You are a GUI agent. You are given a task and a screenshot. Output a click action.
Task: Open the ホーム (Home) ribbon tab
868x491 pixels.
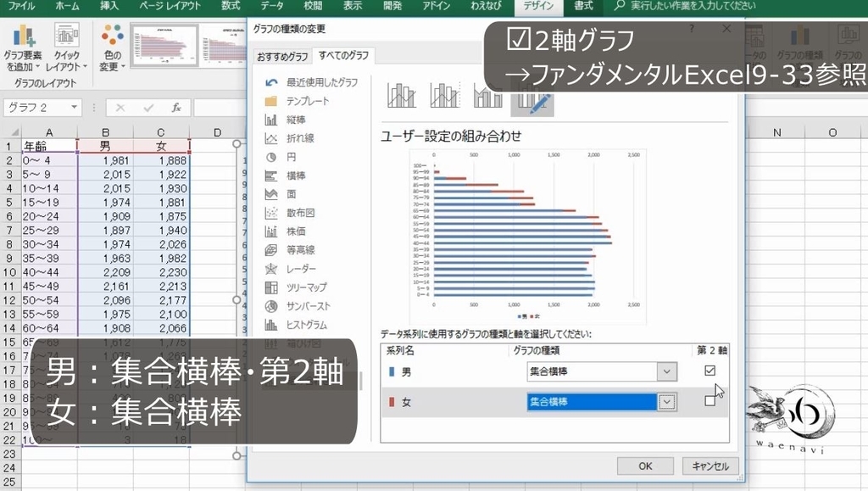click(x=68, y=6)
